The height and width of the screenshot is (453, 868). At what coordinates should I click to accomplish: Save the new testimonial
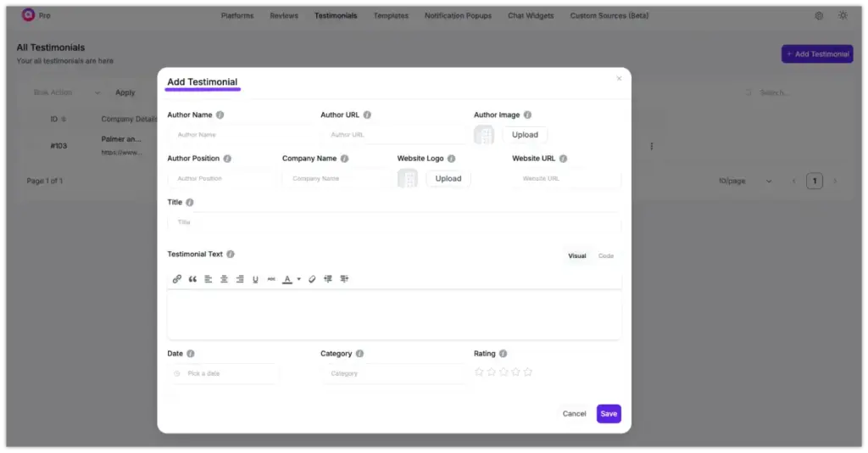click(x=609, y=414)
